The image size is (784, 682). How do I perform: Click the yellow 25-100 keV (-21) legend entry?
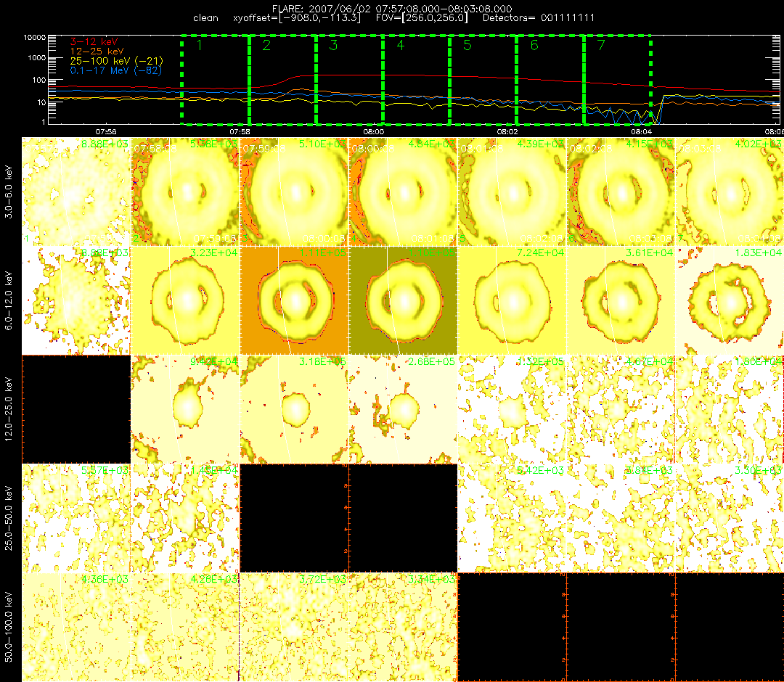(116, 61)
